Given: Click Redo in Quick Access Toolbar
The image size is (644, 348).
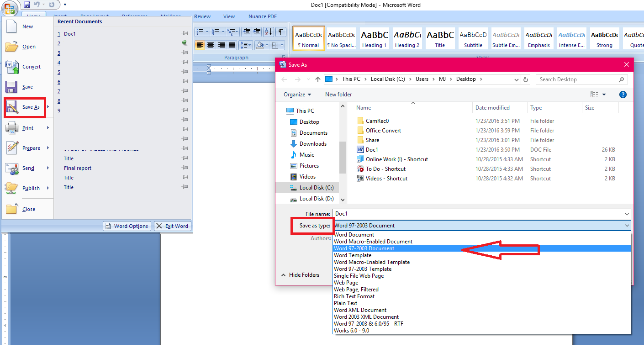Looking at the screenshot, I should [x=51, y=5].
